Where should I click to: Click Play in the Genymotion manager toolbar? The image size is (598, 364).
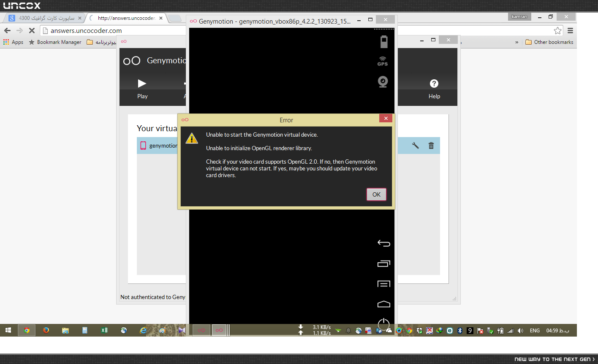[x=142, y=89]
